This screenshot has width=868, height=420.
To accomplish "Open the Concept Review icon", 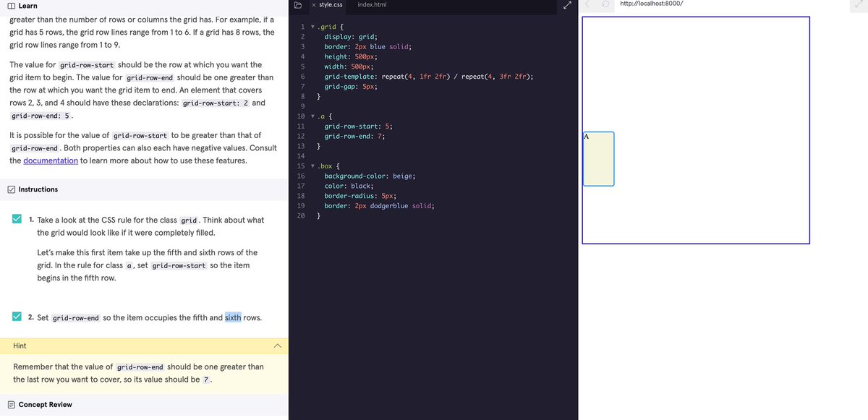I will coord(11,405).
